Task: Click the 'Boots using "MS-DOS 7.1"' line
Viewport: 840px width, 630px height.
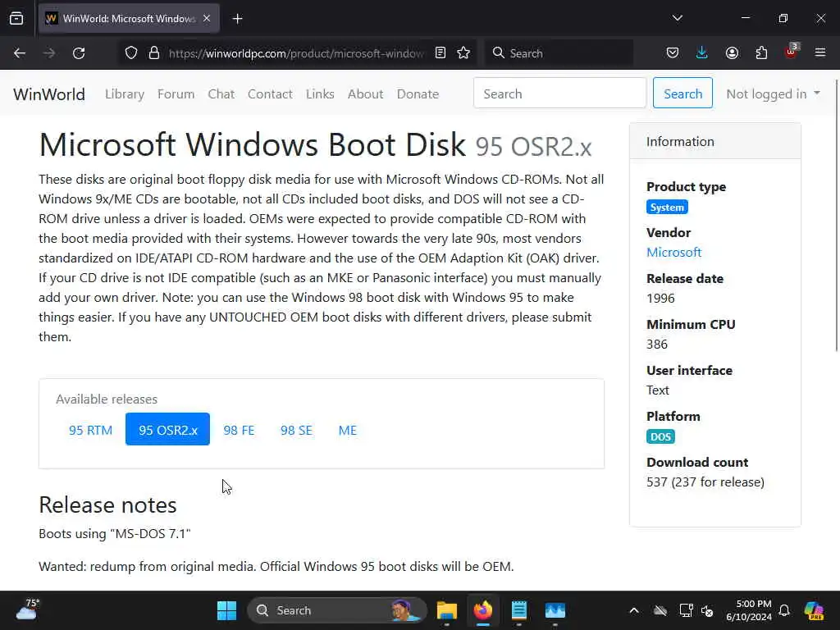Action: coord(115,533)
